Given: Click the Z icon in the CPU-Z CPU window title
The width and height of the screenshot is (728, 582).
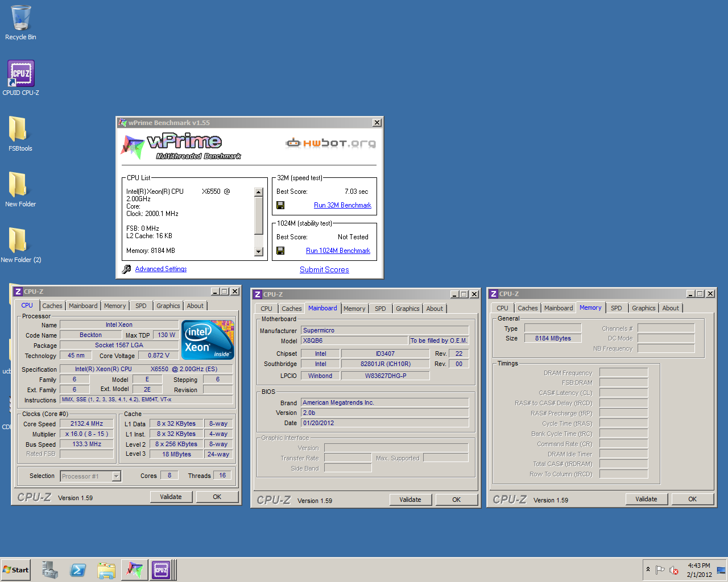Looking at the screenshot, I should point(18,291).
